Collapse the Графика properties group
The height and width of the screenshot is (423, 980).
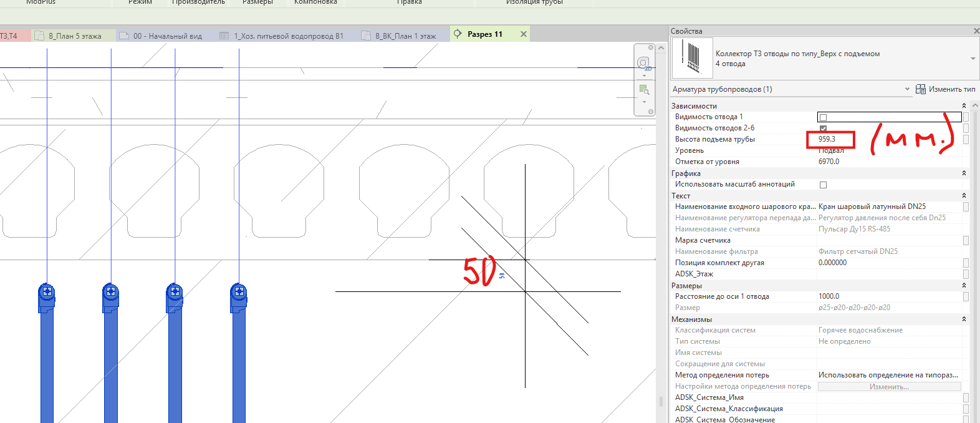pos(964,173)
